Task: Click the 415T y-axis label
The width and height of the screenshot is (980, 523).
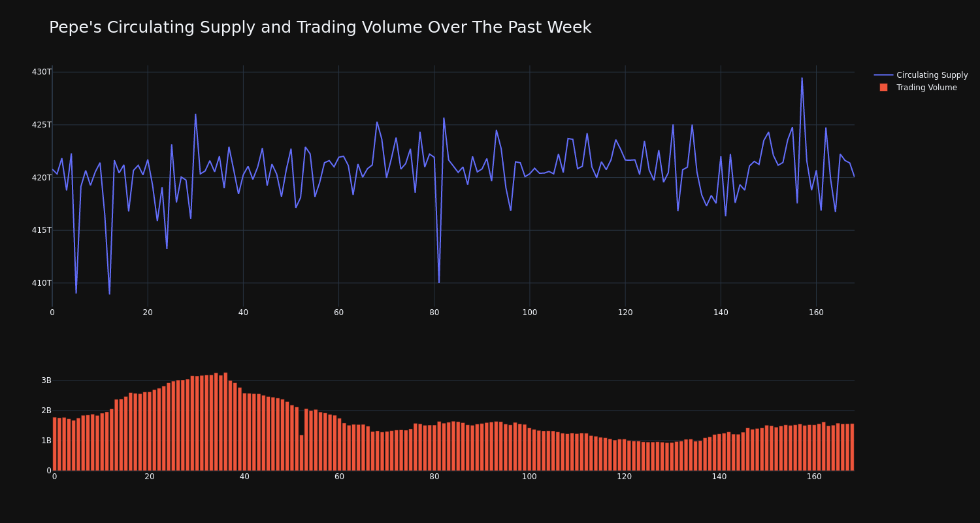Action: tap(41, 230)
